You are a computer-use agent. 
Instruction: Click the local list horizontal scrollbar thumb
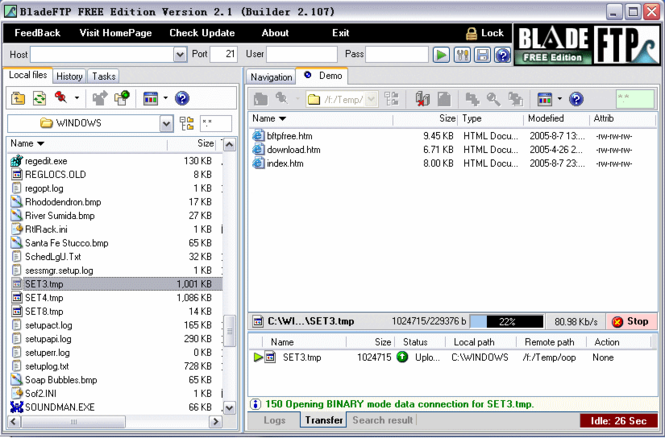click(74, 421)
